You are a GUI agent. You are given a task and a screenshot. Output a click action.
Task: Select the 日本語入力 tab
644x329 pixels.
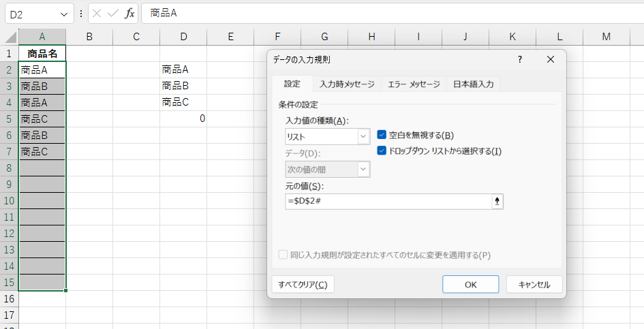pos(474,84)
